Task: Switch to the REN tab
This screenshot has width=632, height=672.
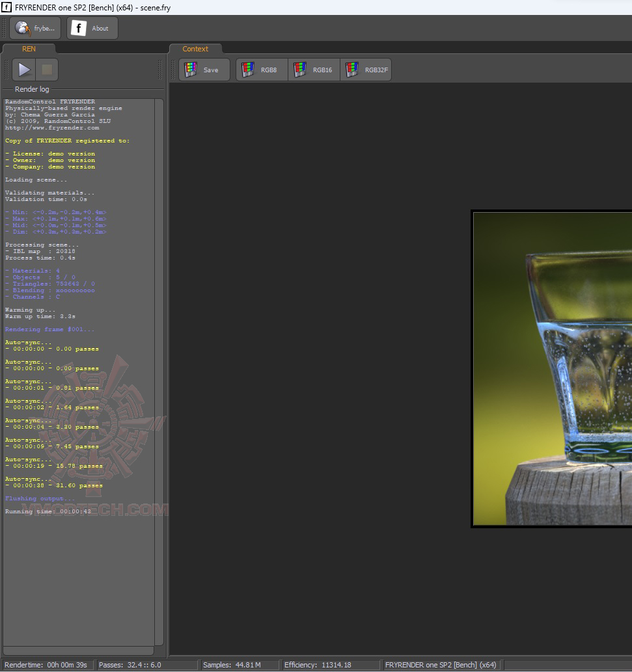Action: [x=29, y=49]
